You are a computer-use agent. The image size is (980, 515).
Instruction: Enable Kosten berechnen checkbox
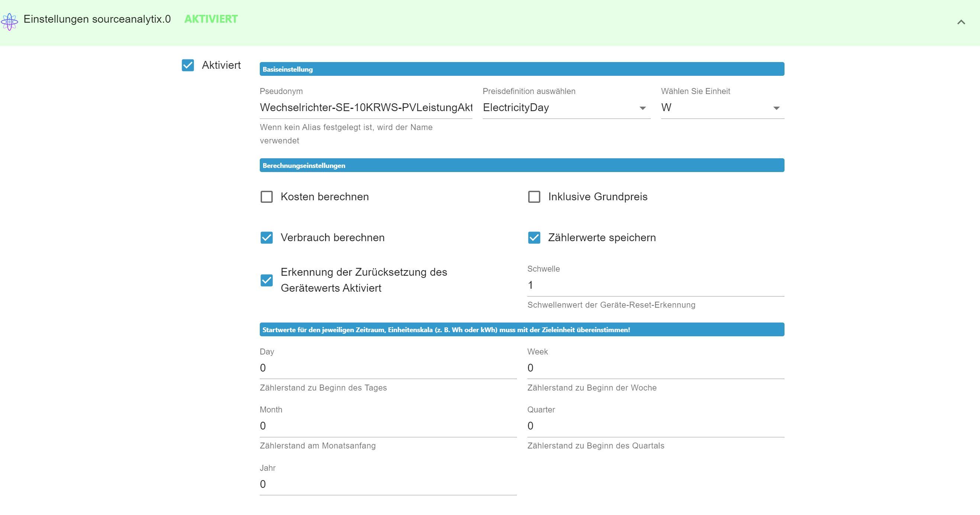point(266,197)
